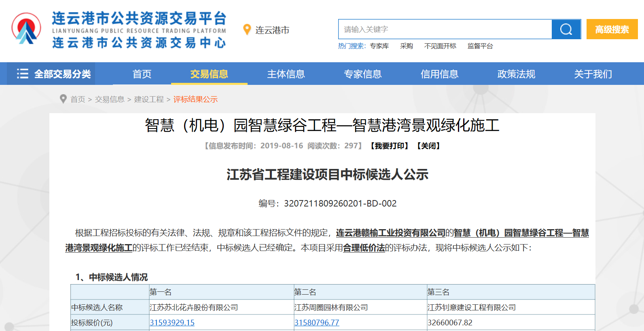
Task: Click hot search term 不见面开标
Action: [x=440, y=46]
